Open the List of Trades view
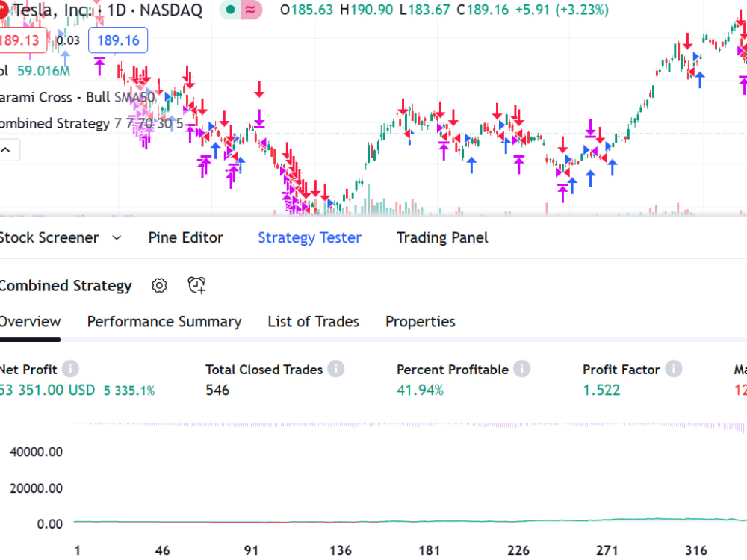747x560 pixels. click(x=313, y=321)
